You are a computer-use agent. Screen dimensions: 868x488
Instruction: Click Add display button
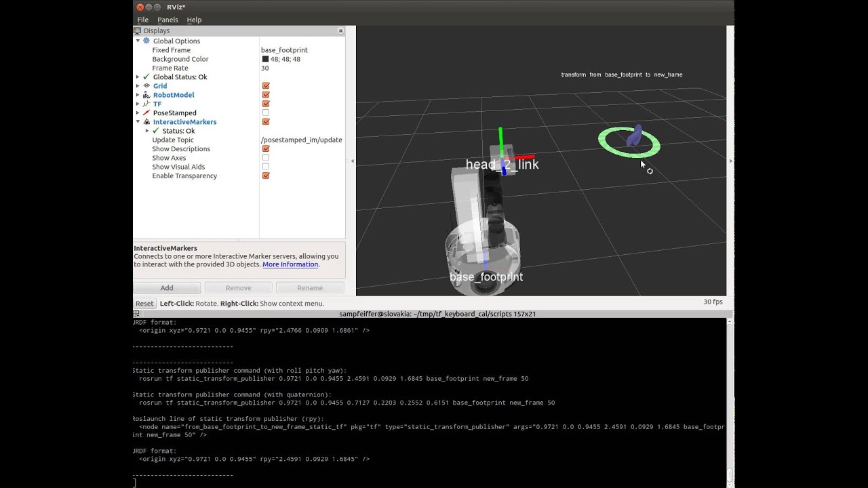[x=167, y=288]
